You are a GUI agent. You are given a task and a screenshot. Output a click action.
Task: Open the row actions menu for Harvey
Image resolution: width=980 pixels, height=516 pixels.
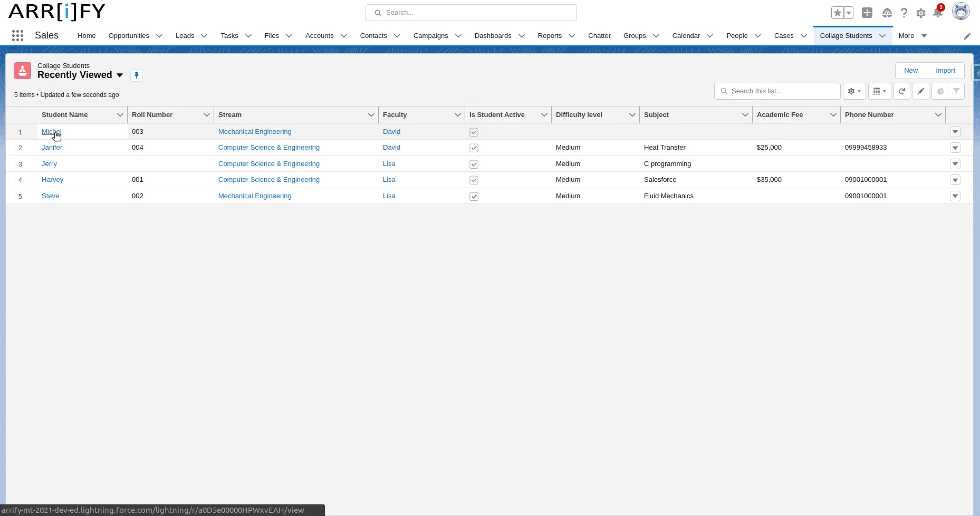click(956, 180)
